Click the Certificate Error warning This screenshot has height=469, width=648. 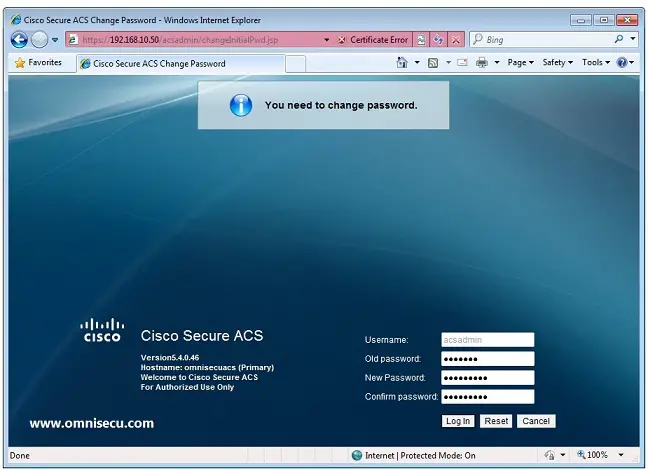pos(373,40)
